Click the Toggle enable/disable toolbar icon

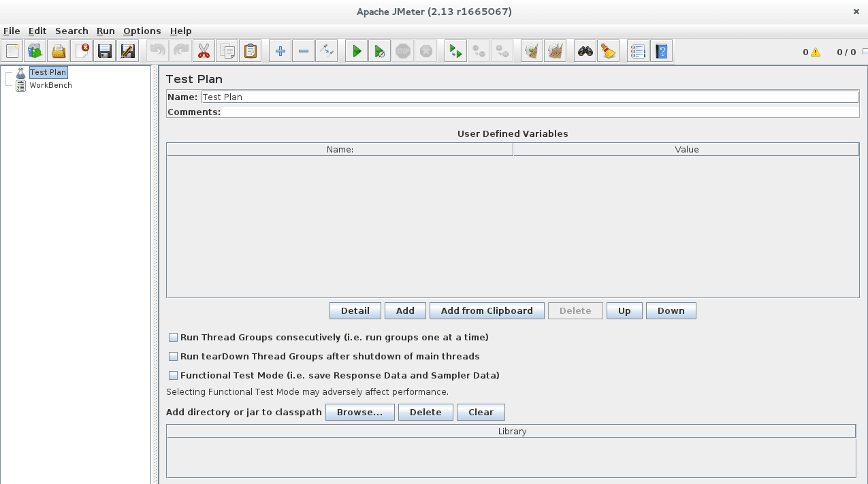[326, 51]
